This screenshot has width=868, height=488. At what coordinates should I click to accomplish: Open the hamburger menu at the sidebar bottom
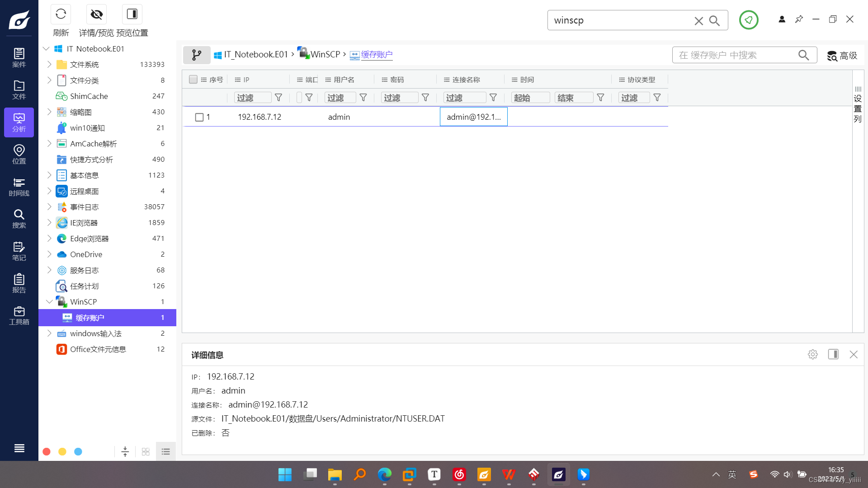point(19,448)
